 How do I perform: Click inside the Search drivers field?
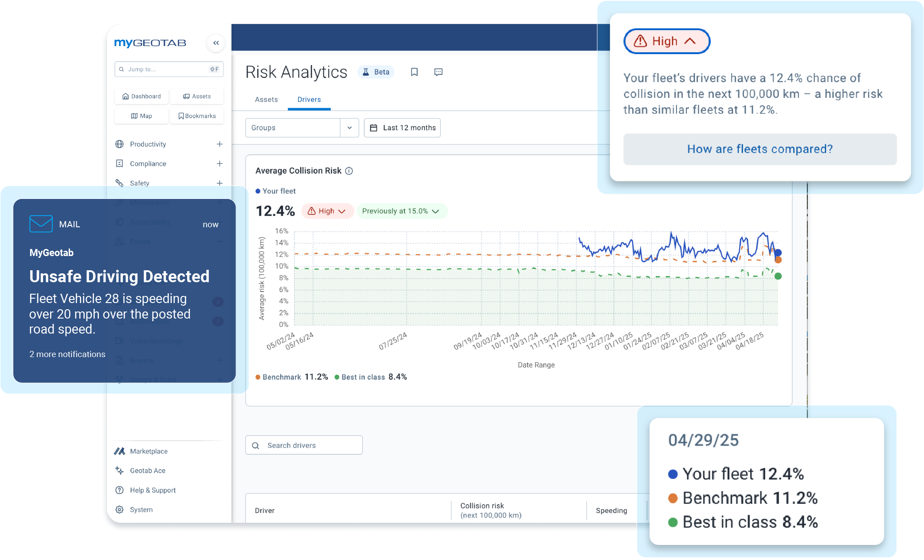(304, 445)
